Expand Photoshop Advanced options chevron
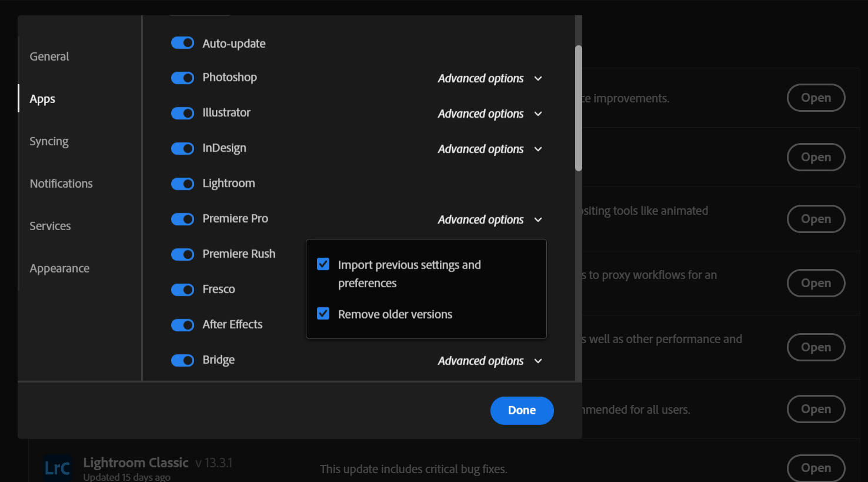The image size is (868, 482). [x=538, y=78]
